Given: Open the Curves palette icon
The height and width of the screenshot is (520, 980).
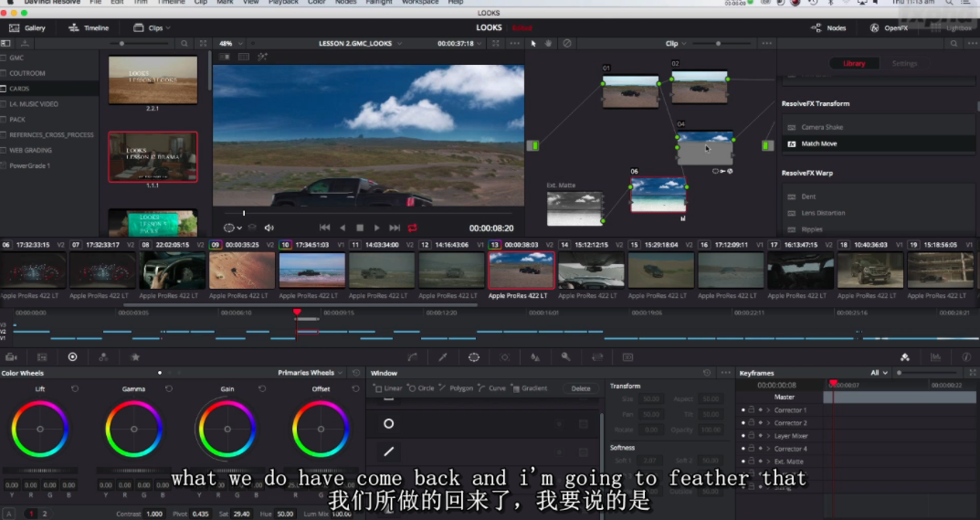Looking at the screenshot, I should point(413,356).
